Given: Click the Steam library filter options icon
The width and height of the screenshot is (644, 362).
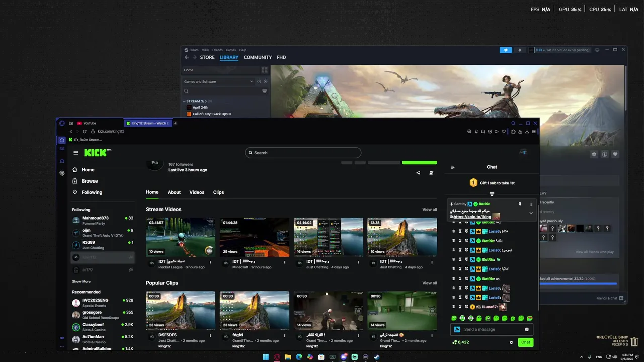Looking at the screenshot, I should (x=265, y=91).
